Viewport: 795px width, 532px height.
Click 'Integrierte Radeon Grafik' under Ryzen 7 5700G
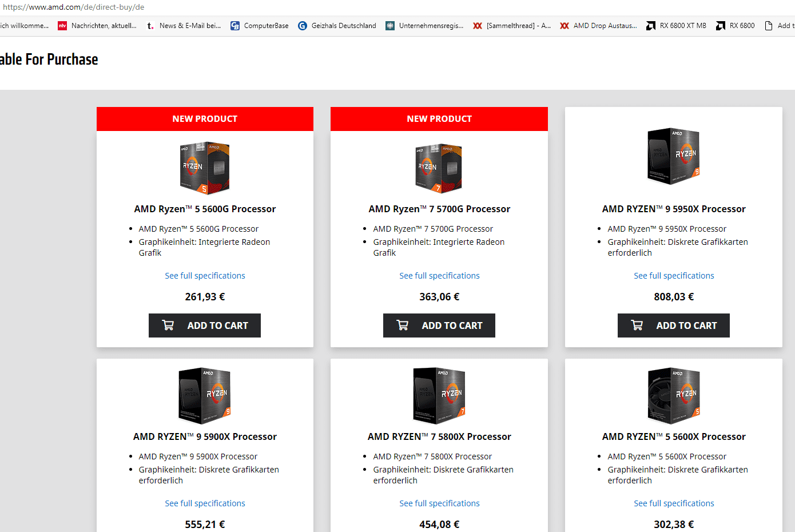(x=439, y=247)
